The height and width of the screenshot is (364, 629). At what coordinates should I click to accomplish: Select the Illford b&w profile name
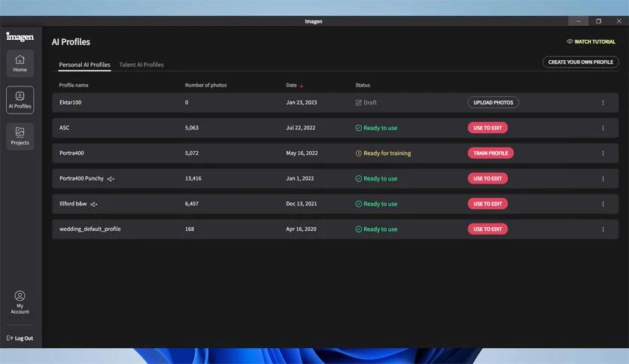coord(73,203)
